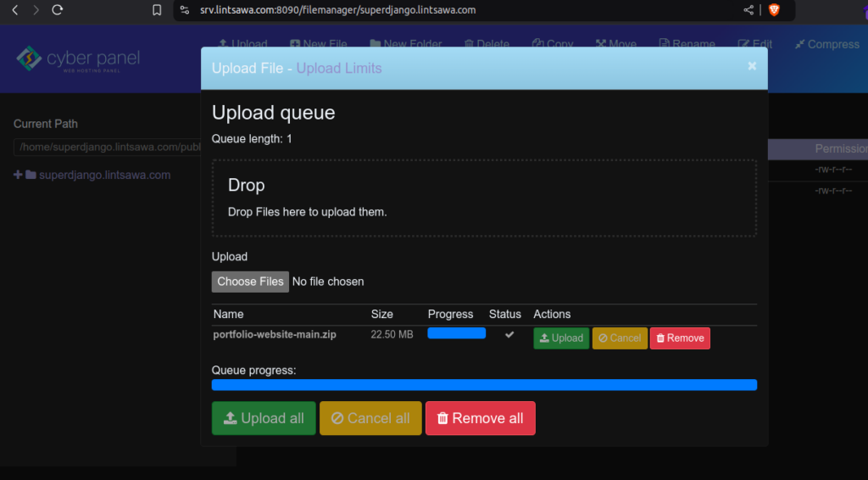
Task: Click the CyberPanel logo
Action: 77,59
